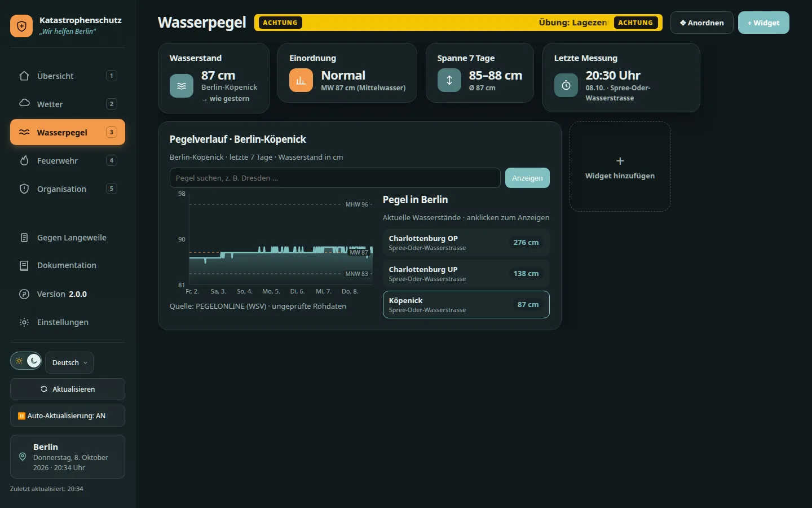Click the cloud icon beside Wetter
The image size is (812, 508).
[24, 103]
